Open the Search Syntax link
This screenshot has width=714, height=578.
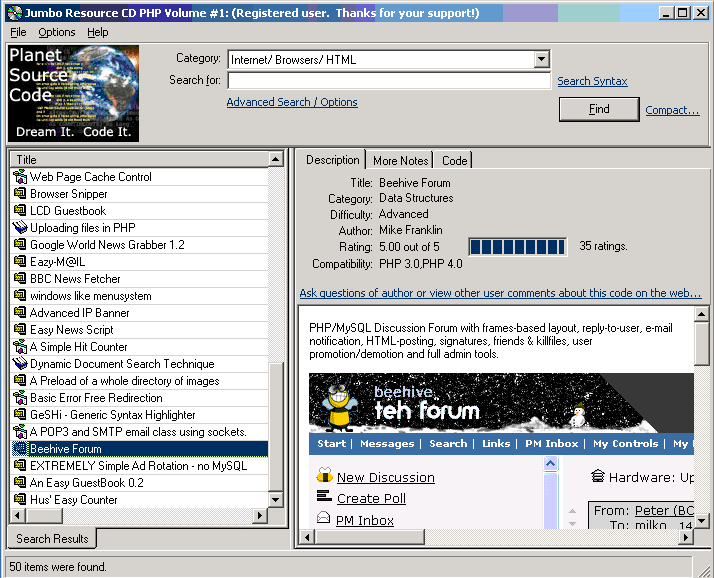tap(592, 81)
